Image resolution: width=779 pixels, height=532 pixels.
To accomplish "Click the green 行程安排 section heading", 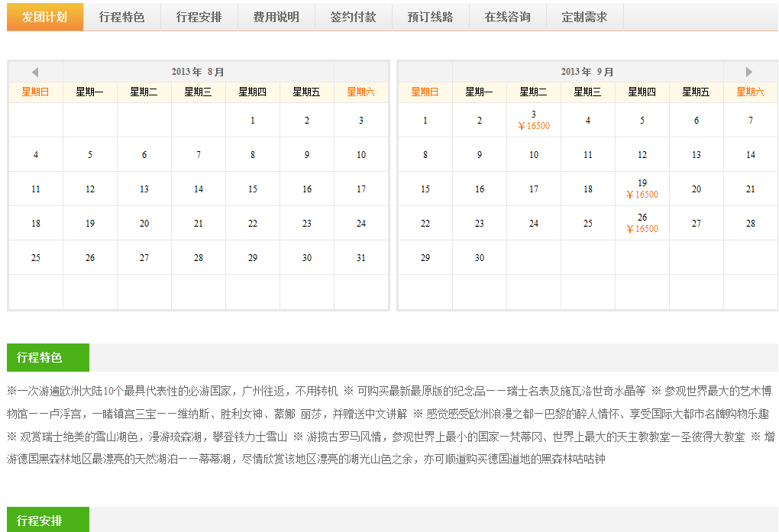I will pyautogui.click(x=48, y=521).
